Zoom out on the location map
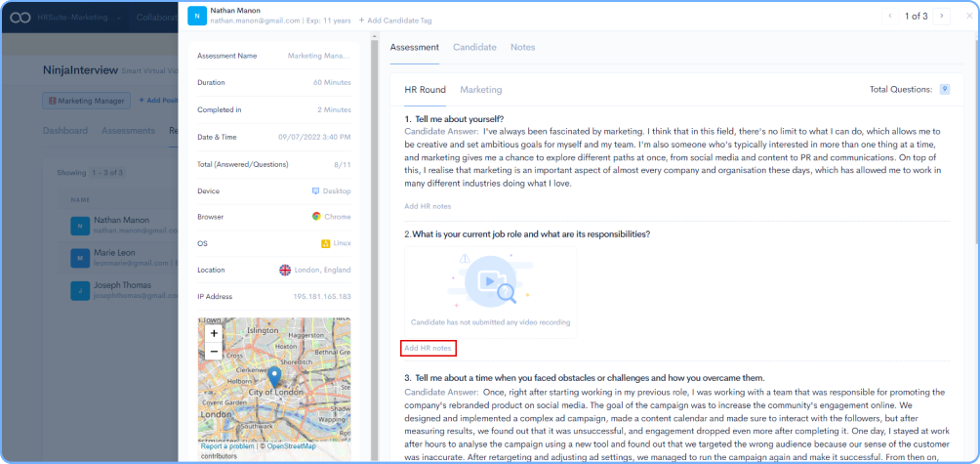 coord(214,352)
